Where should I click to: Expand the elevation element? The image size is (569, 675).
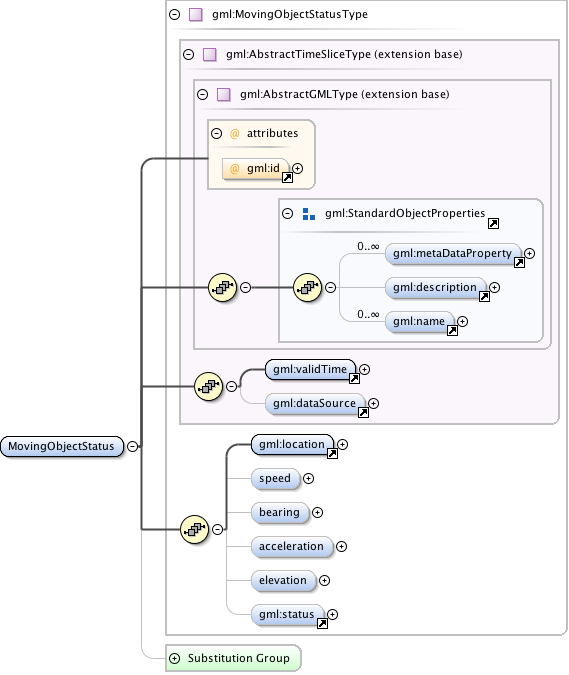[325, 580]
